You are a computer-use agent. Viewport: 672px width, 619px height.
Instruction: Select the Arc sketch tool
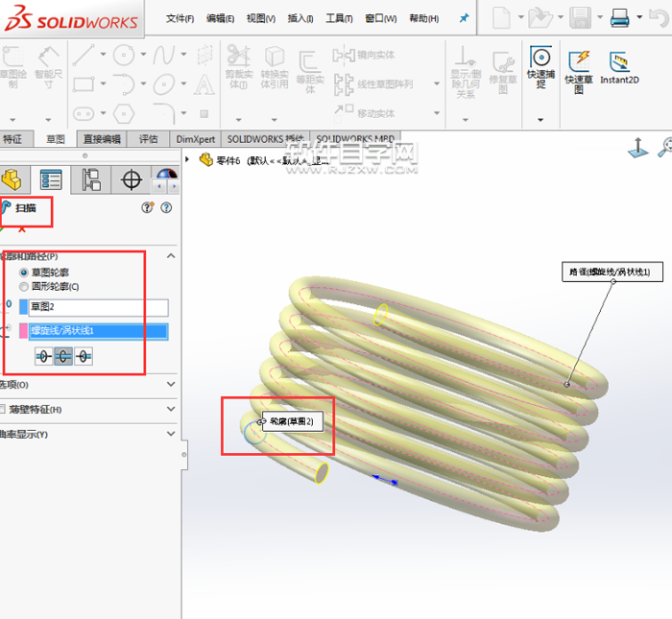coord(124,83)
